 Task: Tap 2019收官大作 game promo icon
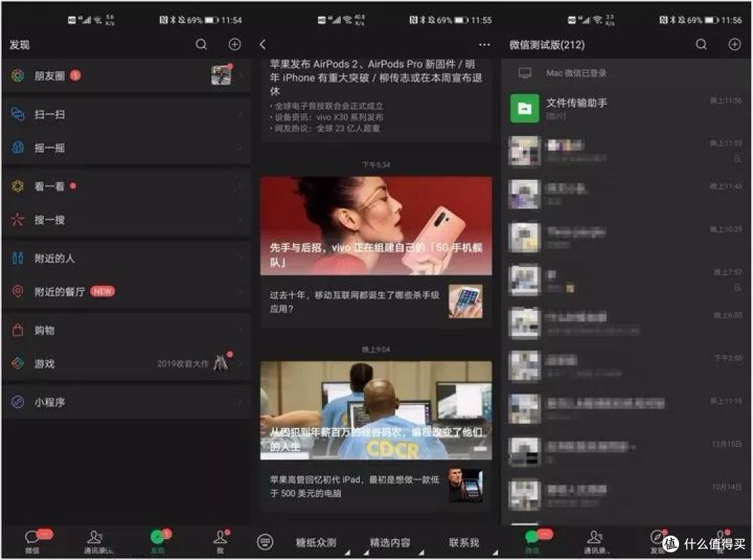tap(221, 363)
